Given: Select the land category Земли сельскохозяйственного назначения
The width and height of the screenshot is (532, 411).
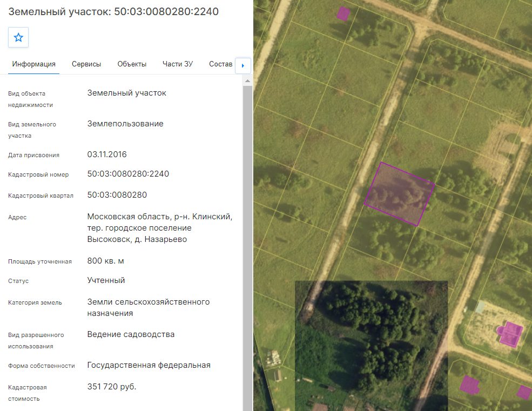Looking at the screenshot, I should (x=149, y=307).
